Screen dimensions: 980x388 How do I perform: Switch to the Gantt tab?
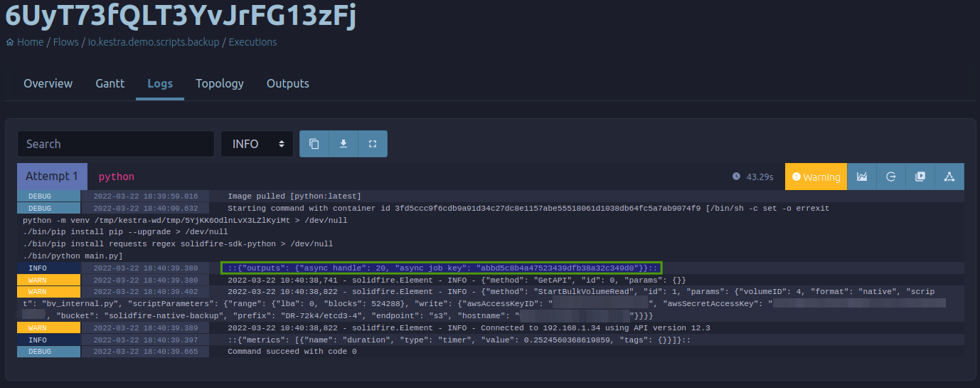(x=110, y=83)
